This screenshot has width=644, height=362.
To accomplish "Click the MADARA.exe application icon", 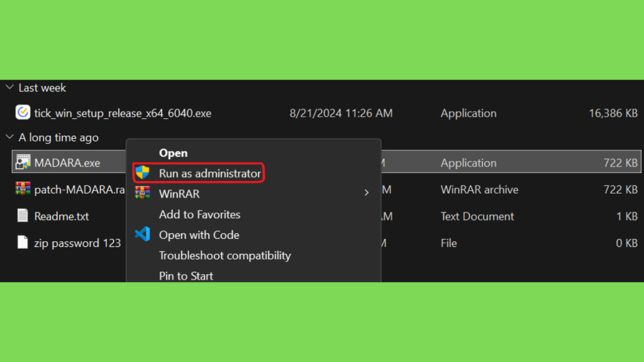I will point(23,162).
